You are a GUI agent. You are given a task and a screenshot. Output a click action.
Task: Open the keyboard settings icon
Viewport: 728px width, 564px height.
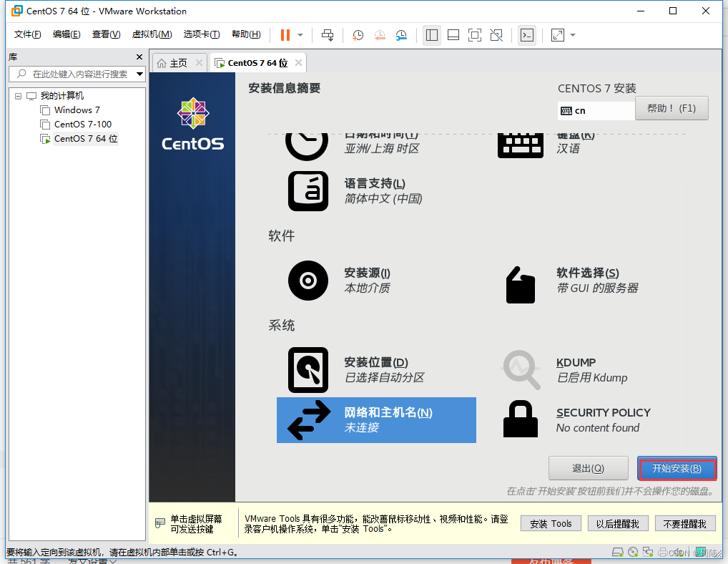pos(521,145)
